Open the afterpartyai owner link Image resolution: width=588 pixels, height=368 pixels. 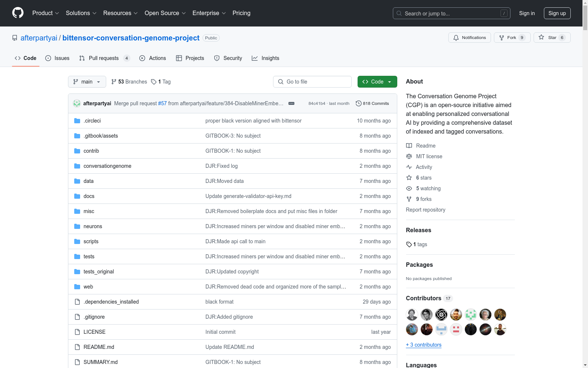(x=39, y=38)
